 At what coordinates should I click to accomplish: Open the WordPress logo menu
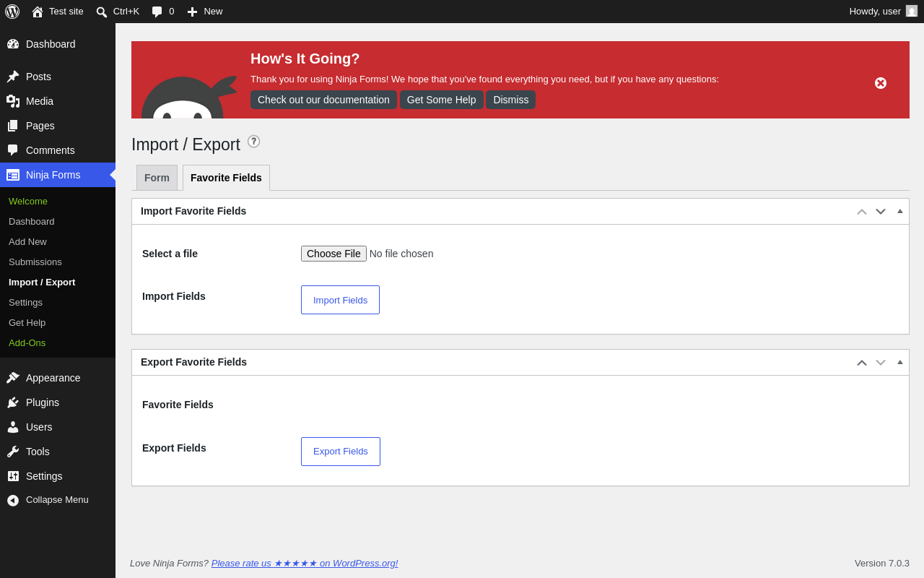pos(12,12)
